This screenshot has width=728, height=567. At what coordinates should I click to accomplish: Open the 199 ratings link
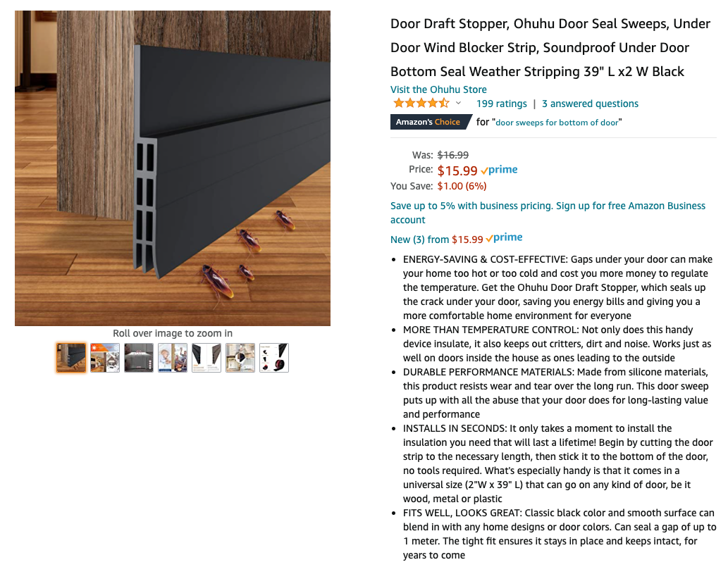[502, 104]
